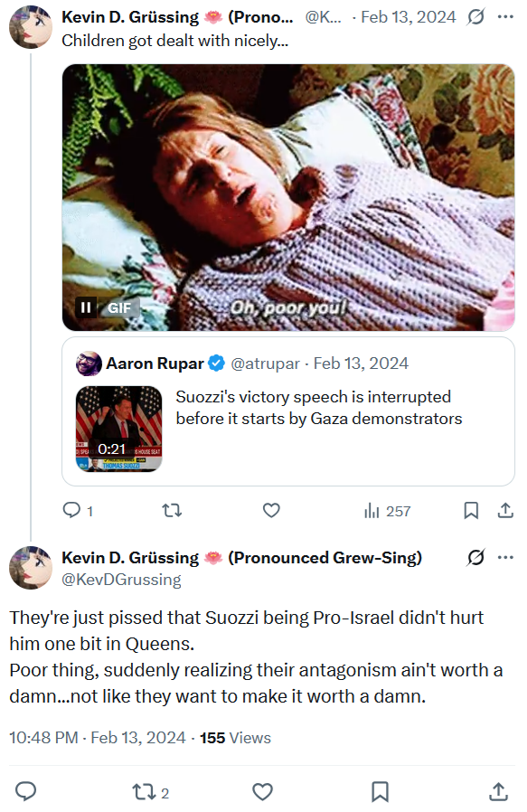View analytics showing 257 views
Viewport: 527px width, 812px height.
click(387, 511)
